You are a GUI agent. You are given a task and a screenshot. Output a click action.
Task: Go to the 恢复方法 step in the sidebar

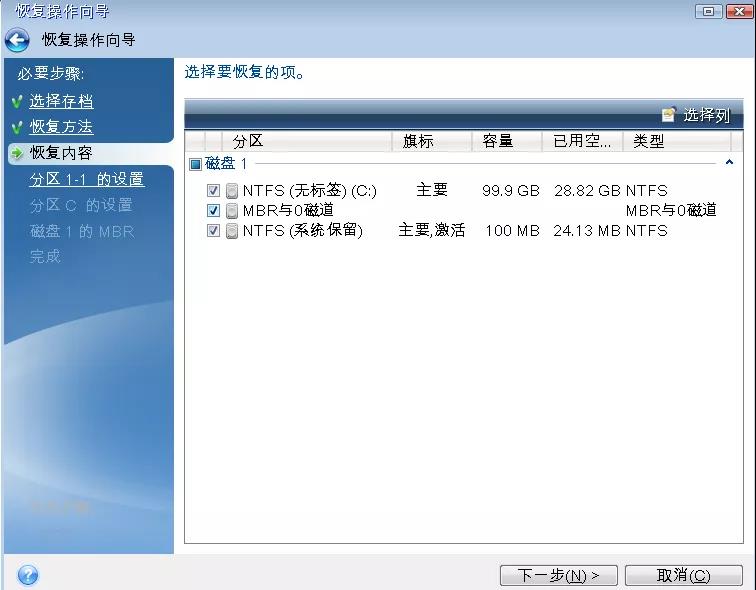pos(61,127)
